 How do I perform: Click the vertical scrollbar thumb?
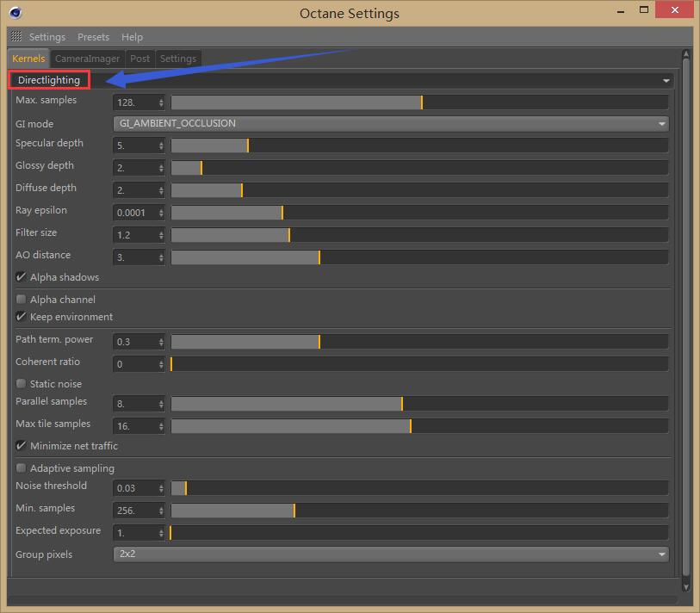coord(686,318)
